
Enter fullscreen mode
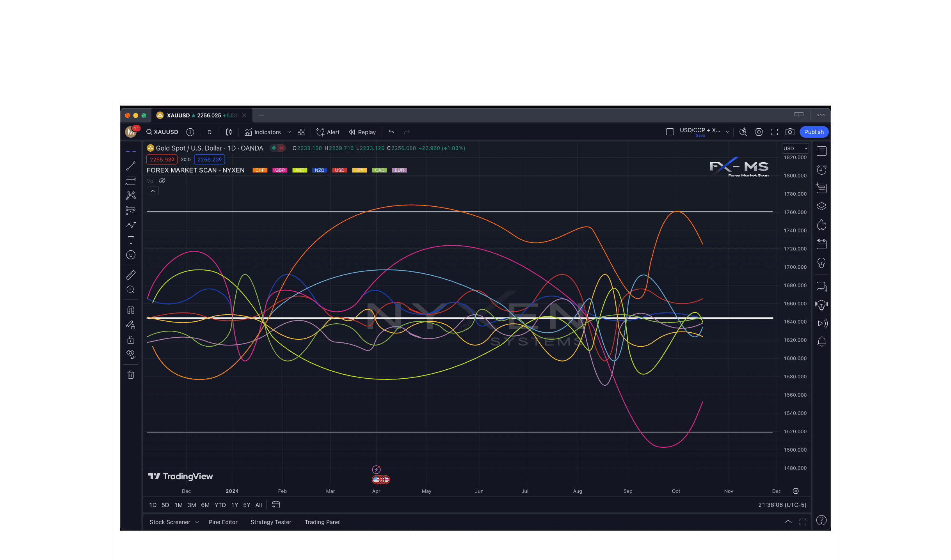pyautogui.click(x=775, y=132)
